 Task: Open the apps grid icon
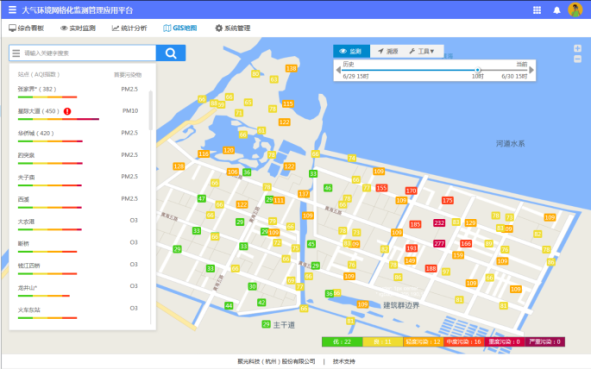[537, 10]
